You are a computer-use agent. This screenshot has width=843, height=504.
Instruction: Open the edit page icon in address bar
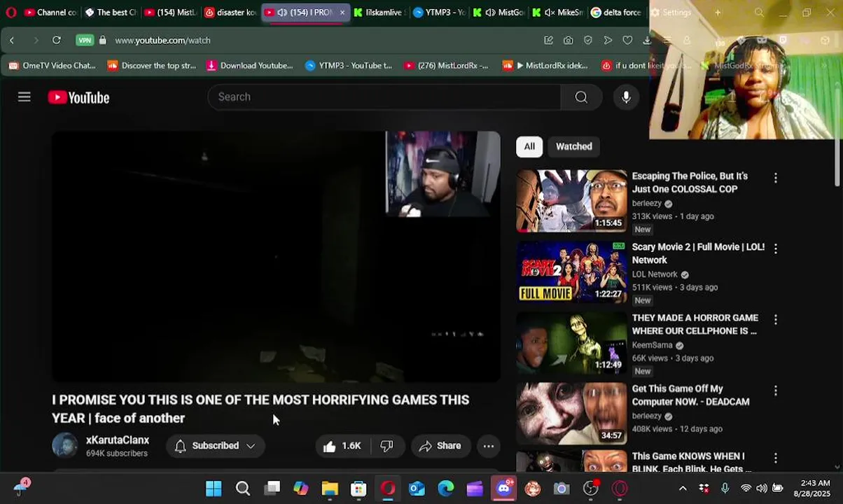(x=548, y=41)
